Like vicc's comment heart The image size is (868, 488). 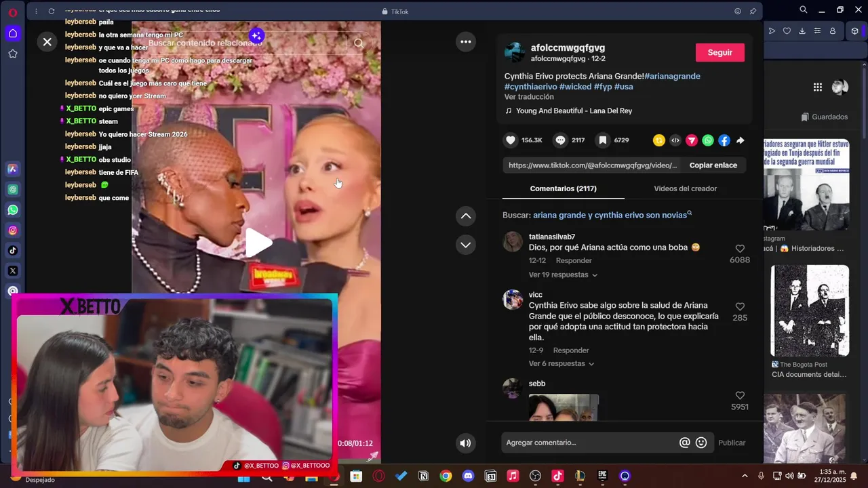pos(740,306)
